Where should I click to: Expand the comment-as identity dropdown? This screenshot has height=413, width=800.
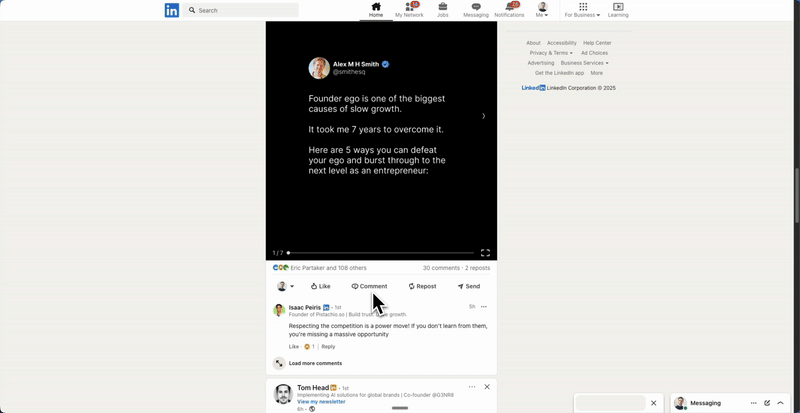point(285,286)
